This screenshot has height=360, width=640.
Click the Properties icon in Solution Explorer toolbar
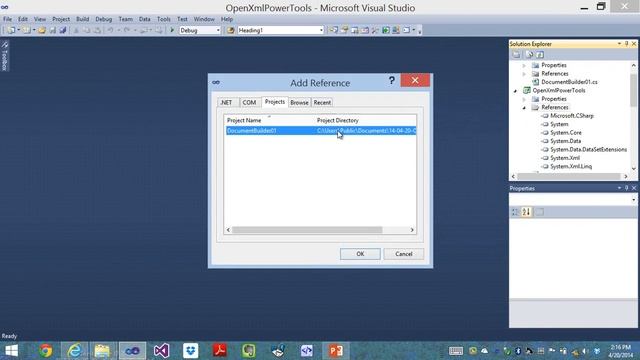516,54
